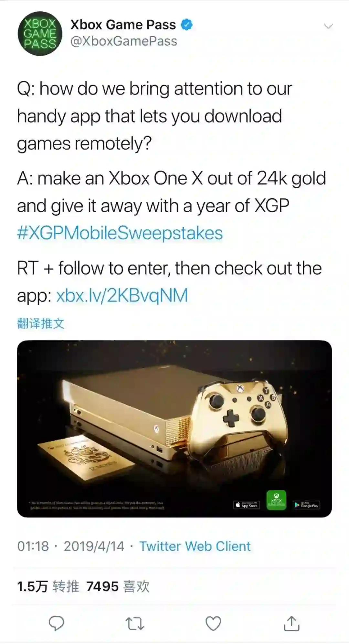
Task: View the 7495 喜欢 likes list
Action: (x=118, y=586)
